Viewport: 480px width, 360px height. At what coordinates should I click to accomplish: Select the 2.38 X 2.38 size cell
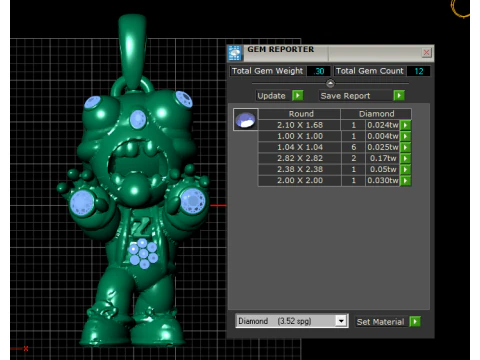tap(300, 169)
